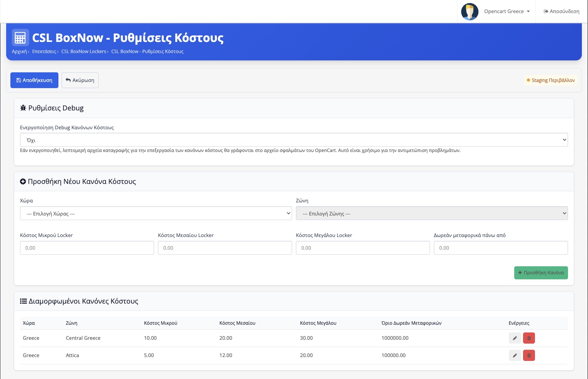Click the Προσθήκη Νέου Κανόνα Κόστους heading

(78, 182)
